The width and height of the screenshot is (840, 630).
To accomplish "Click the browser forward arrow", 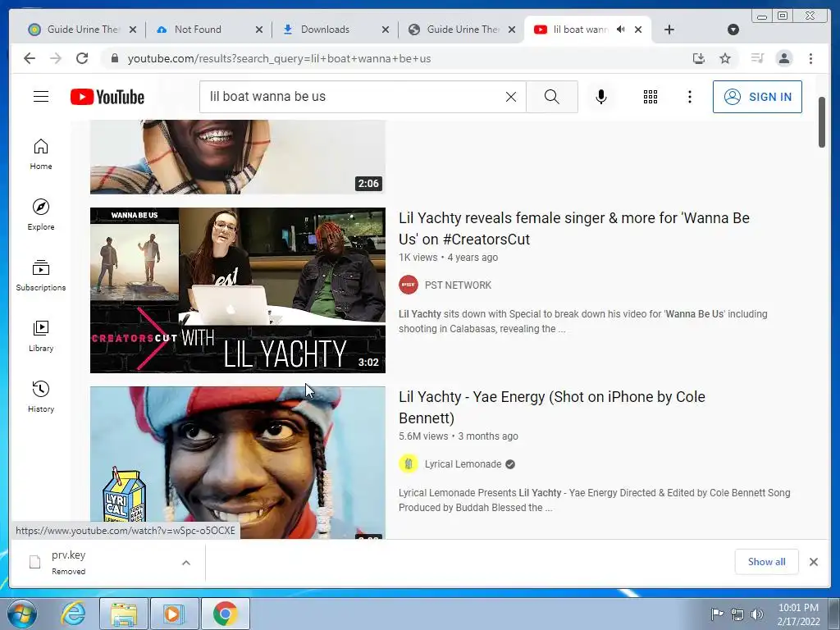I will click(x=56, y=58).
